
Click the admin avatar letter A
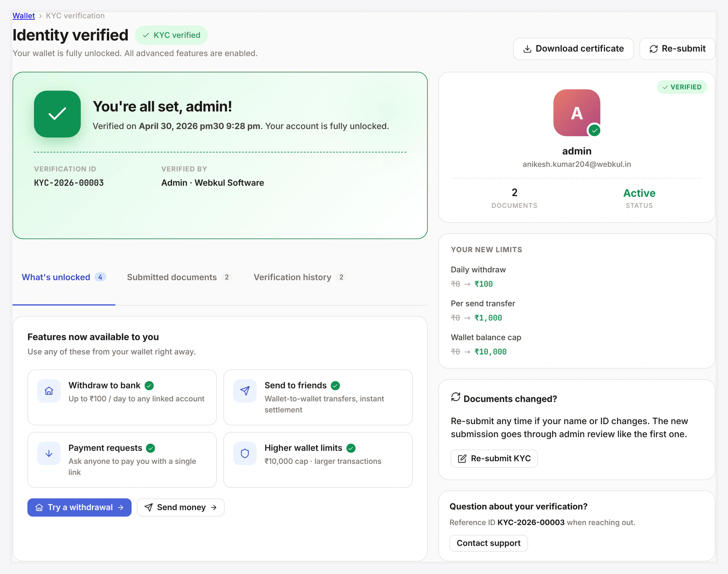point(577,113)
